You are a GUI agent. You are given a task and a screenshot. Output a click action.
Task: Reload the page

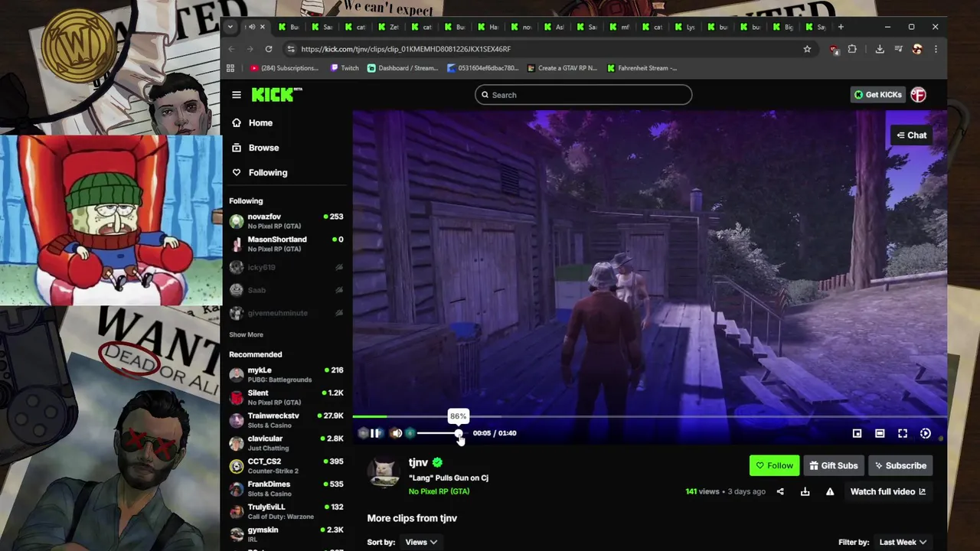269,49
